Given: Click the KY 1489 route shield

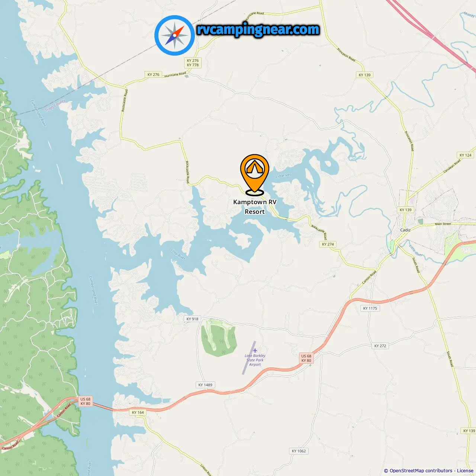Looking at the screenshot, I should 205,385.
